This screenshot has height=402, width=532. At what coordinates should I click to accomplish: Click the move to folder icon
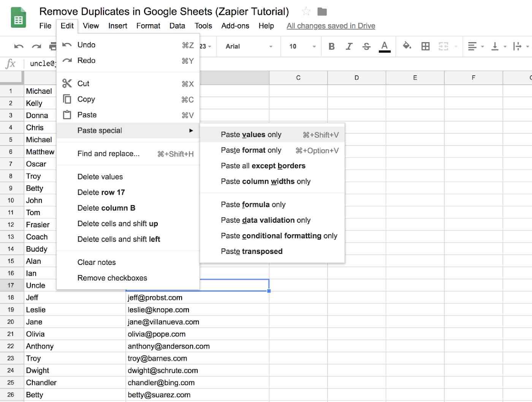pos(322,11)
